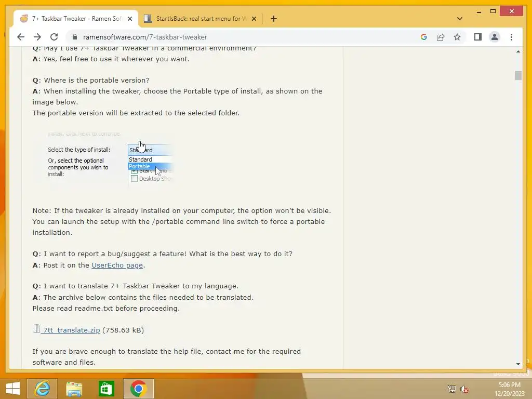Screen dimensions: 532x399
Task: Open the browser side panel
Action: (x=478, y=37)
